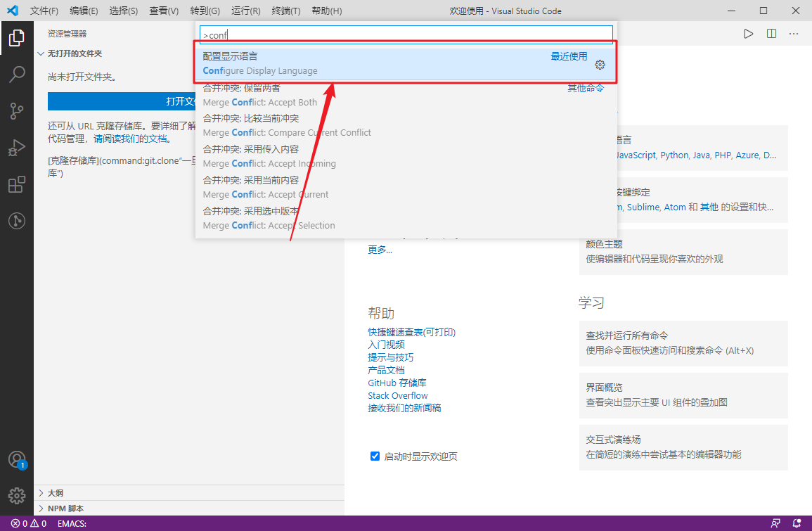Select Merge Conflict: Compare Current Conflict command
Image resolution: width=812 pixels, height=531 pixels.
406,125
